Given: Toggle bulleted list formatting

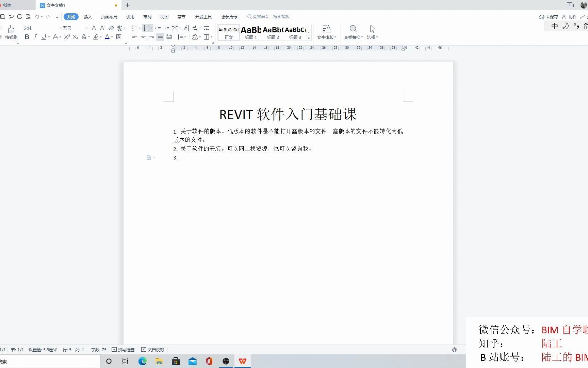Looking at the screenshot, I should tap(135, 28).
